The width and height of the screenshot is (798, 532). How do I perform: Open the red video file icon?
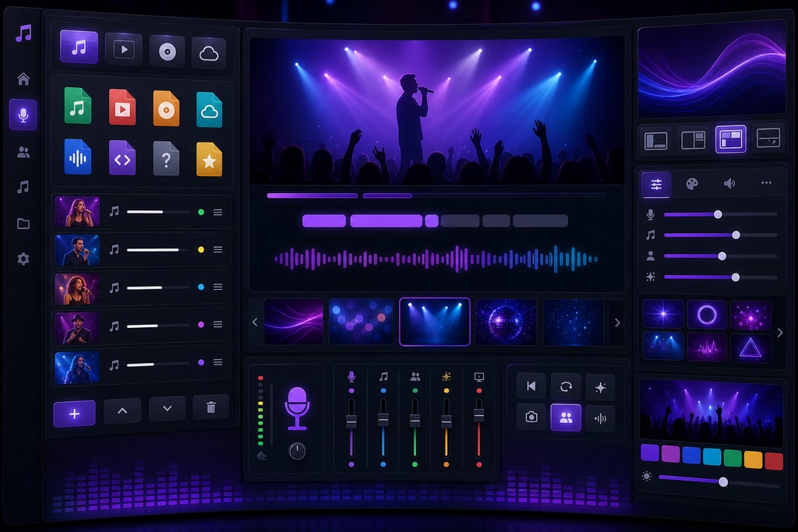tap(122, 107)
